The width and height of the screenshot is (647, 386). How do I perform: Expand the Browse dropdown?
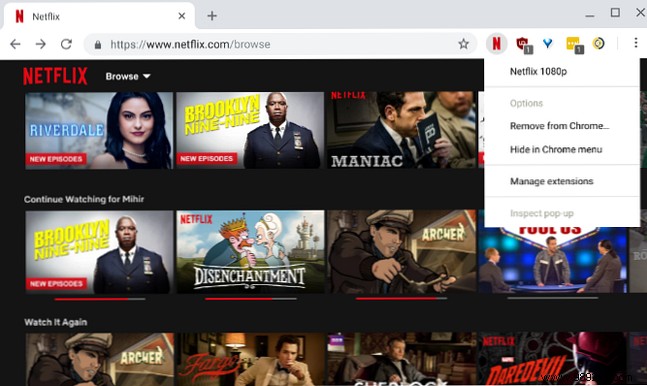pos(128,76)
